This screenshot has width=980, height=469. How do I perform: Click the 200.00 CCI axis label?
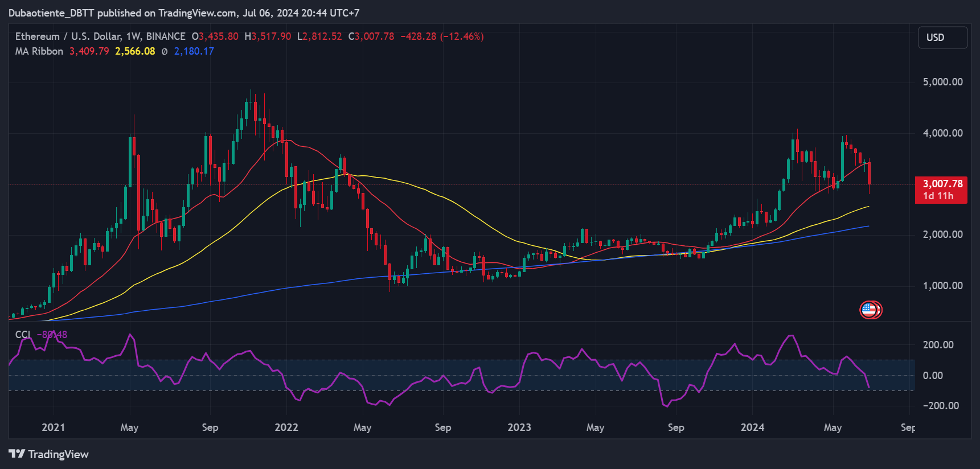pyautogui.click(x=938, y=345)
